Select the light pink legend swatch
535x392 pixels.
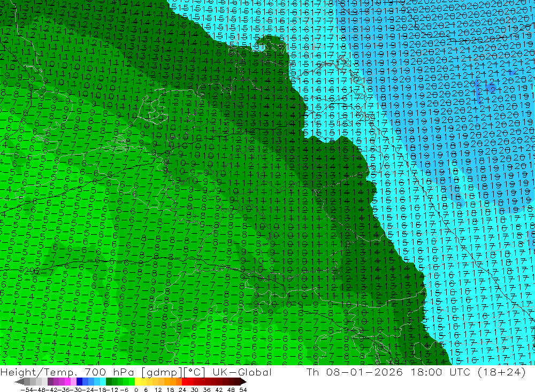click(73, 382)
